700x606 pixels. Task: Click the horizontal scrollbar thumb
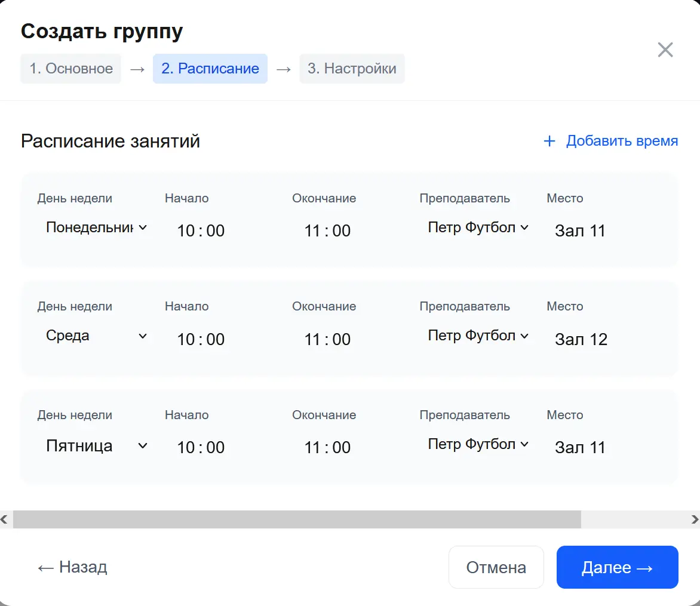pos(297,519)
